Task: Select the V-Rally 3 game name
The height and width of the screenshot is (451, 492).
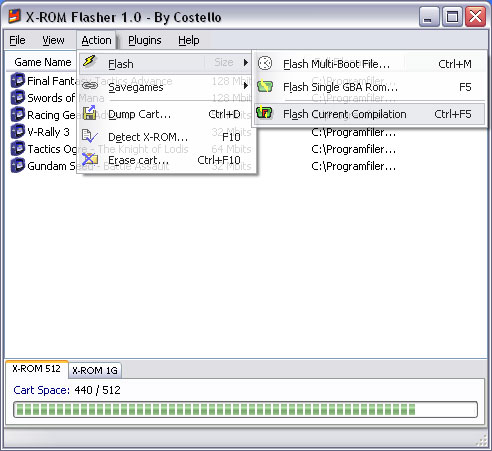Action: pos(48,132)
